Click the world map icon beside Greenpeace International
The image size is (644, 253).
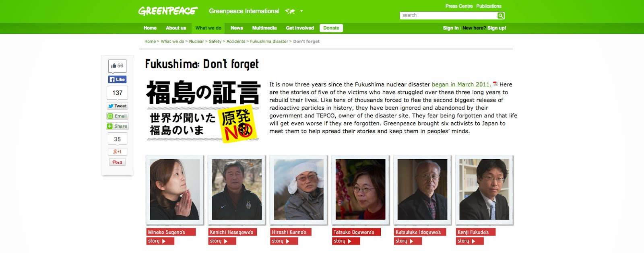(290, 11)
